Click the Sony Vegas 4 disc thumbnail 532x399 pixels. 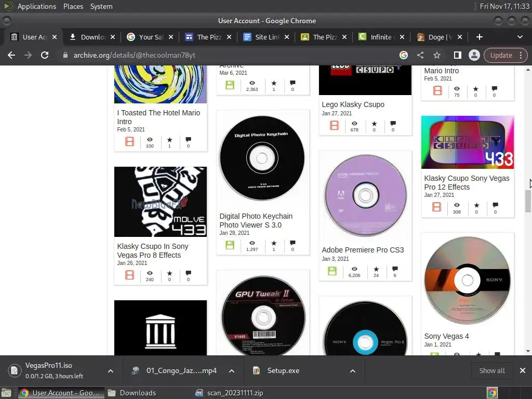467,280
